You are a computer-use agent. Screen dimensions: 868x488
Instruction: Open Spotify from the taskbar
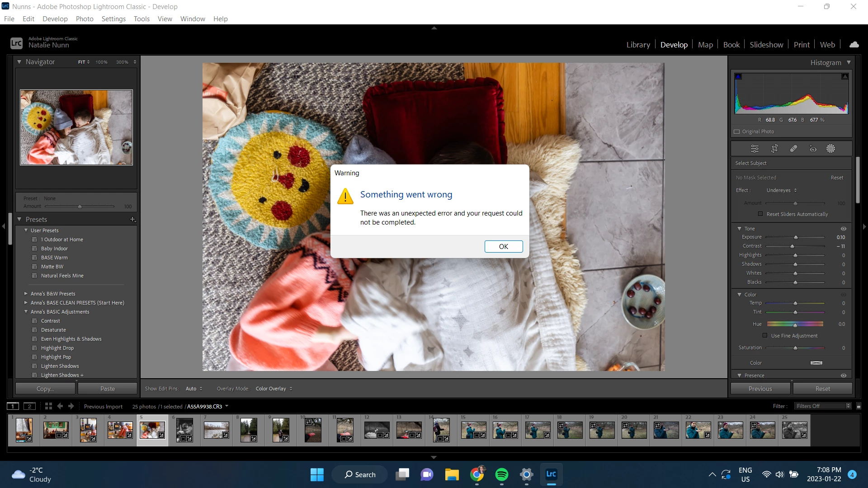[501, 474]
